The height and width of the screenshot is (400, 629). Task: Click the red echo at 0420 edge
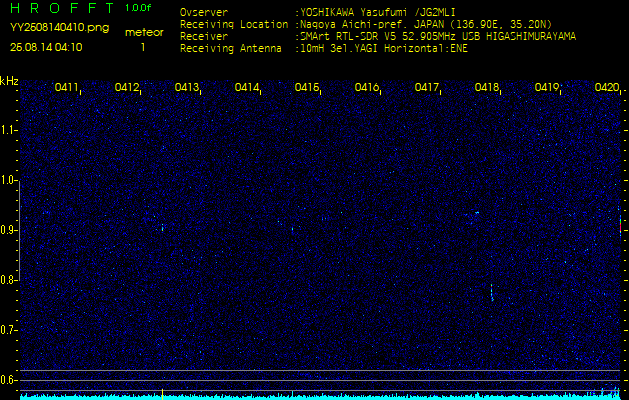620,226
